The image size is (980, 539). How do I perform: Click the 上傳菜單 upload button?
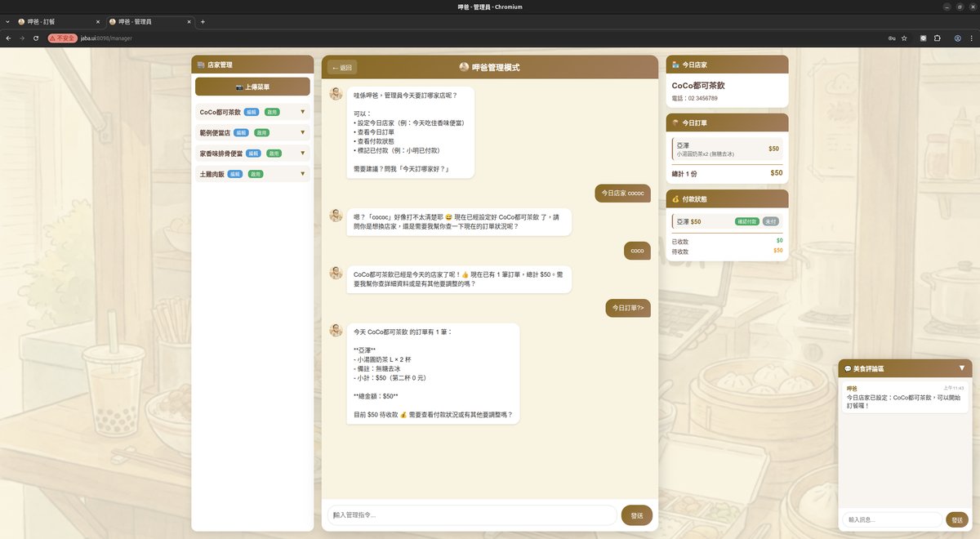(x=252, y=87)
